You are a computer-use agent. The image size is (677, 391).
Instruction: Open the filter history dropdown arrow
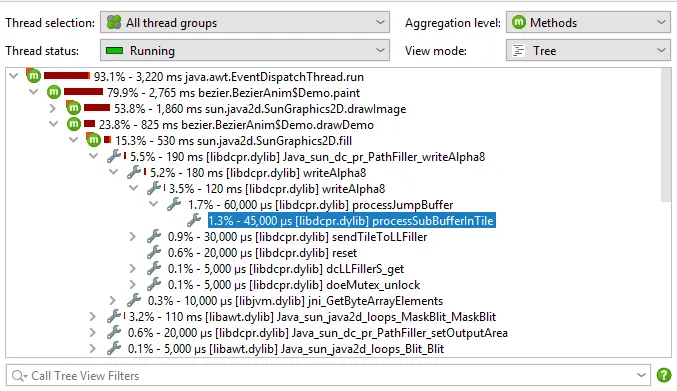click(x=641, y=375)
